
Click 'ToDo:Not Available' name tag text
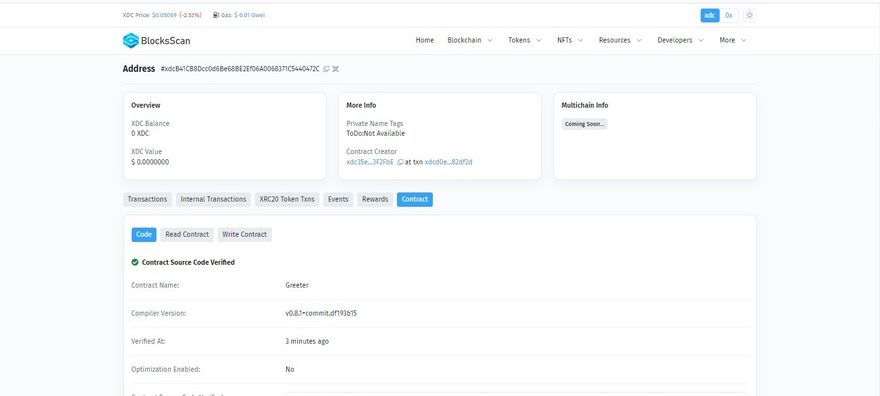(375, 133)
